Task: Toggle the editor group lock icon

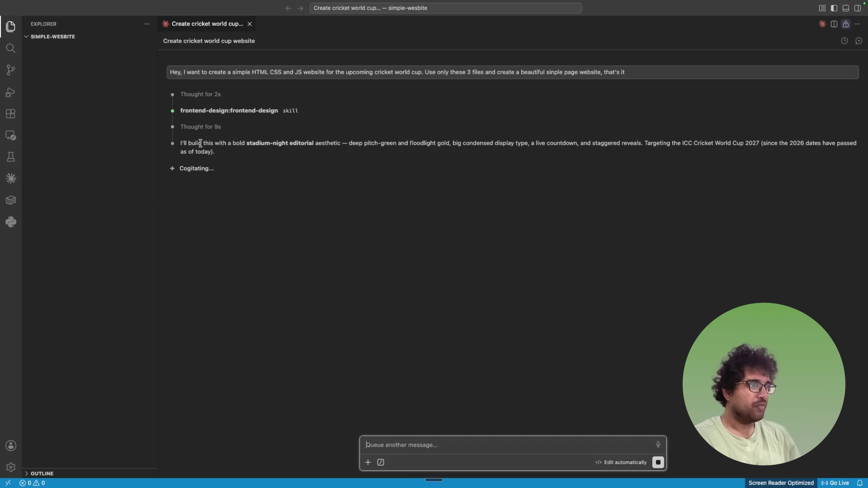Action: click(846, 24)
